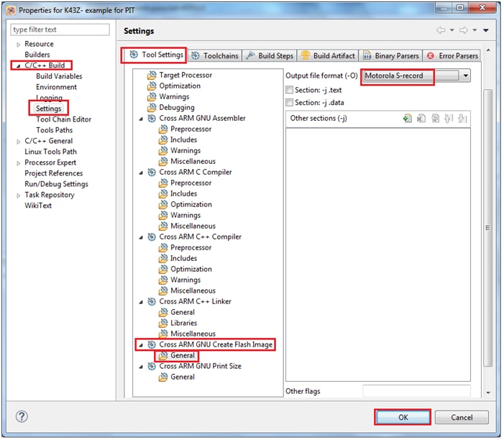Click the Other flags input field

416,391
